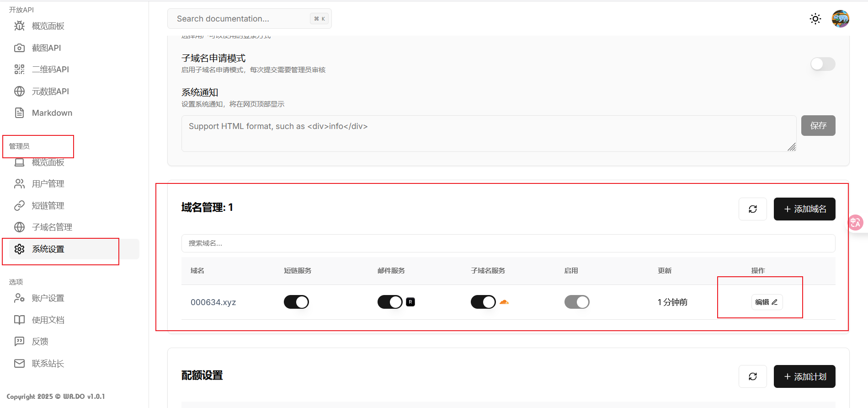Viewport: 868px width, 408px height.
Task: Switch the 启用 toggle for 000634.xyz
Action: 576,302
